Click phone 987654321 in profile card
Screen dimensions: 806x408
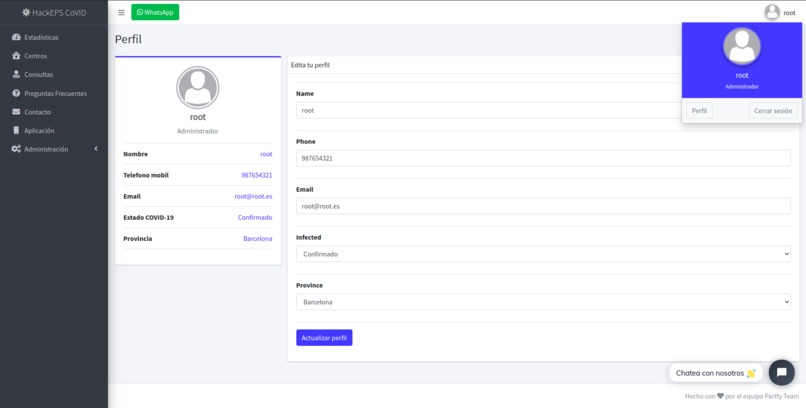[257, 175]
